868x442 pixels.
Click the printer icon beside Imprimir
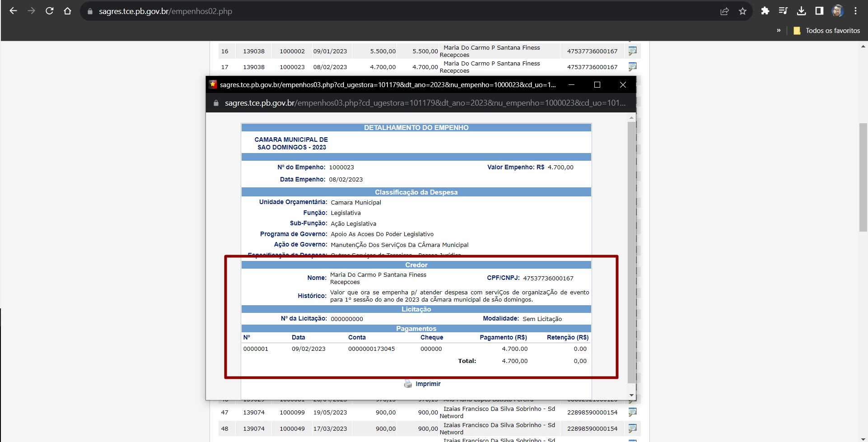408,384
